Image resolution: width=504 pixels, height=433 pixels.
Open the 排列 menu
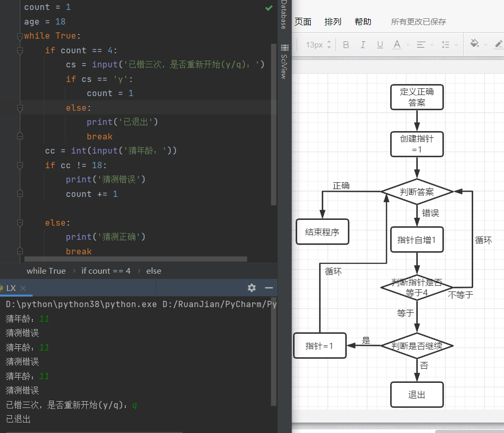tap(333, 21)
